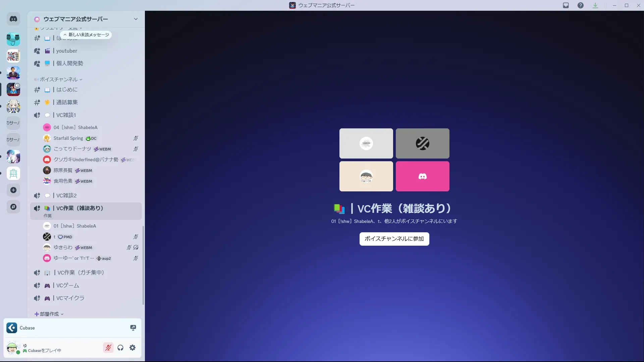This screenshot has height=362, width=644.
Task: Click the channel list scrollbar
Action: pos(143,265)
